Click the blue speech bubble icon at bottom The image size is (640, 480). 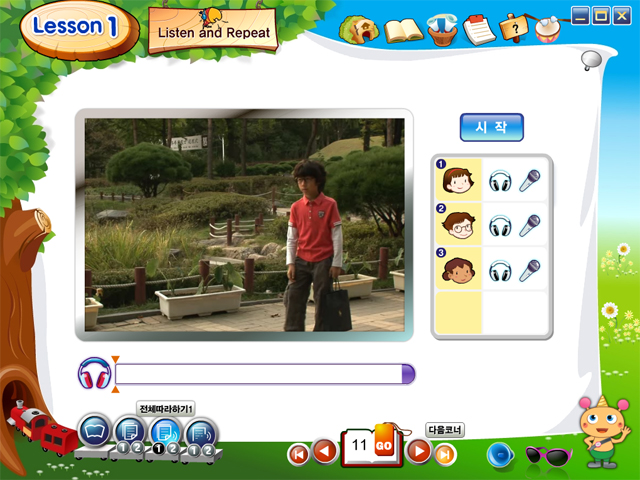pos(500,455)
